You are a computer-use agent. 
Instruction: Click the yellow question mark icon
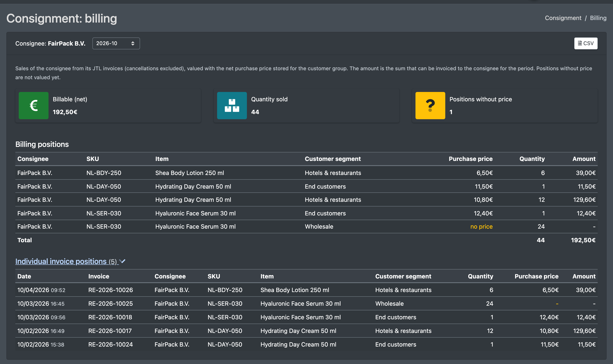430,105
